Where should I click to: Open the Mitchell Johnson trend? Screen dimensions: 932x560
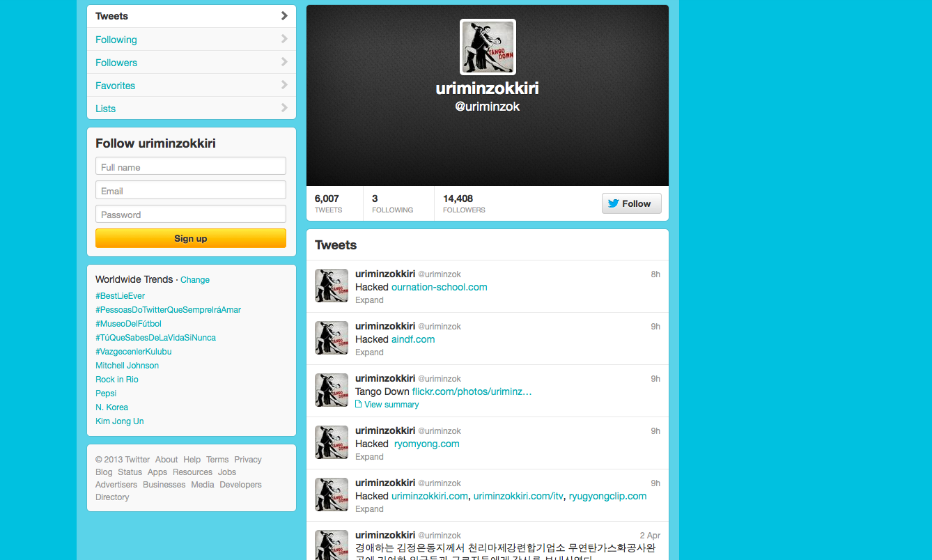point(127,366)
